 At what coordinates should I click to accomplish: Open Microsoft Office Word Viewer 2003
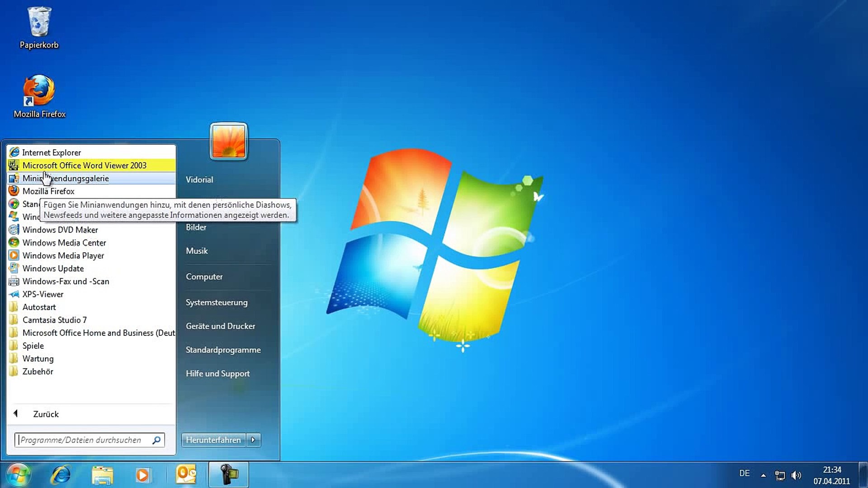[x=84, y=165]
